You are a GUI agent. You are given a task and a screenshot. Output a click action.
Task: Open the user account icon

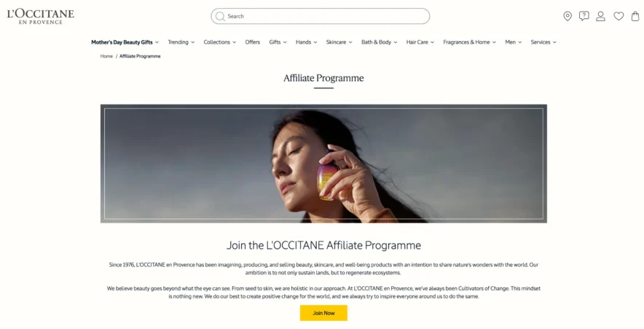click(x=600, y=16)
